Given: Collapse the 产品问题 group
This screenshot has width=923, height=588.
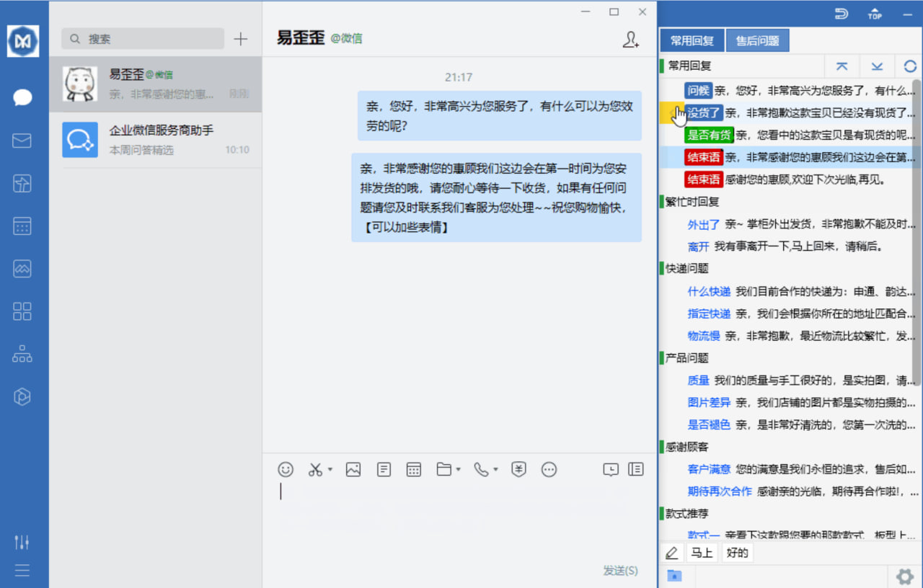Looking at the screenshot, I should click(x=686, y=358).
